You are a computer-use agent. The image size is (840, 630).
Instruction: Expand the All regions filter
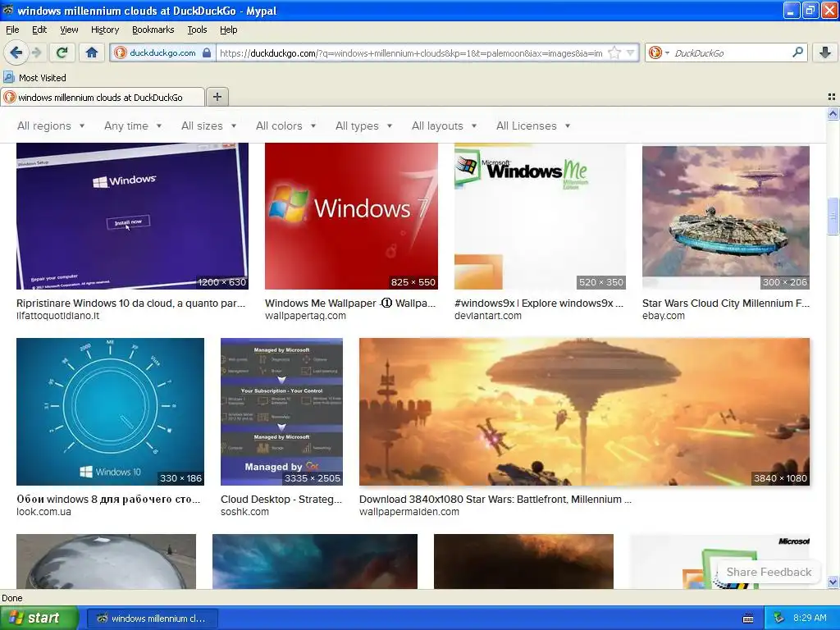tap(51, 126)
